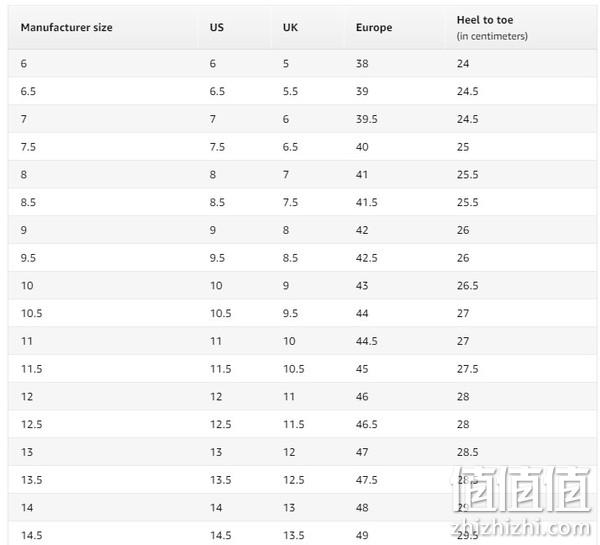Click Europe size 49 cell
Image resolution: width=600 pixels, height=545 pixels.
[362, 535]
